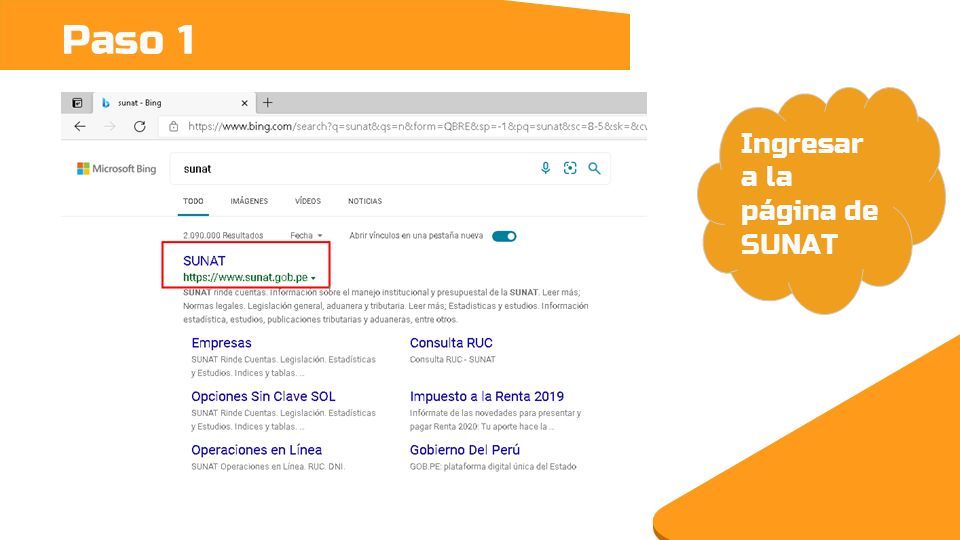Close the 'sunat - Bing' tab

point(244,103)
